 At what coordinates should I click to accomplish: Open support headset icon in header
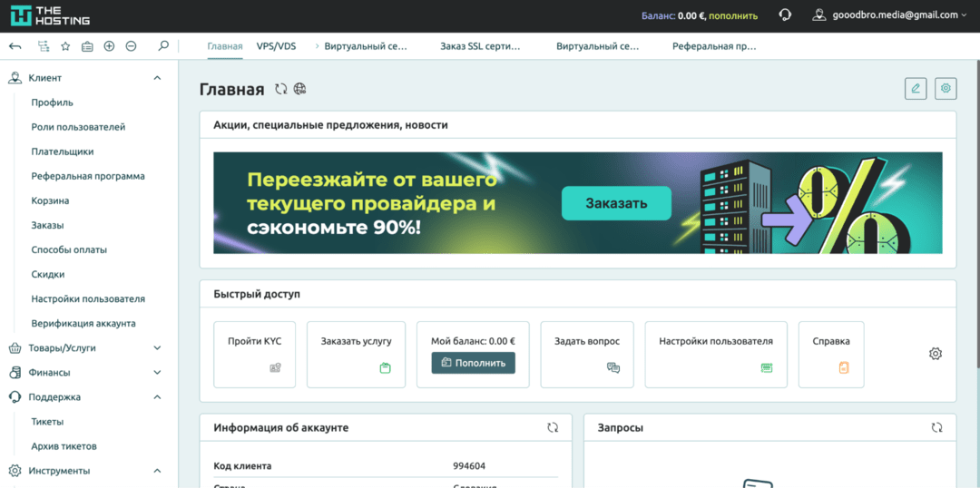tap(786, 15)
